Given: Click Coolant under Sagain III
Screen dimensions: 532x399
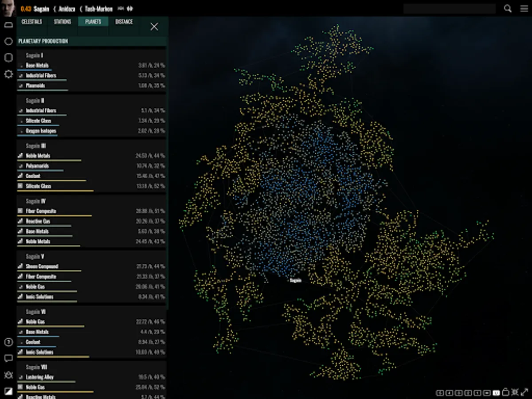Looking at the screenshot, I should pyautogui.click(x=33, y=176).
